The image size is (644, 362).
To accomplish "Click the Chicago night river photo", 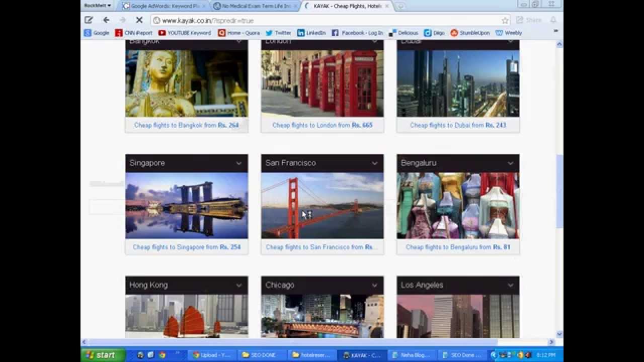I will coord(322,316).
